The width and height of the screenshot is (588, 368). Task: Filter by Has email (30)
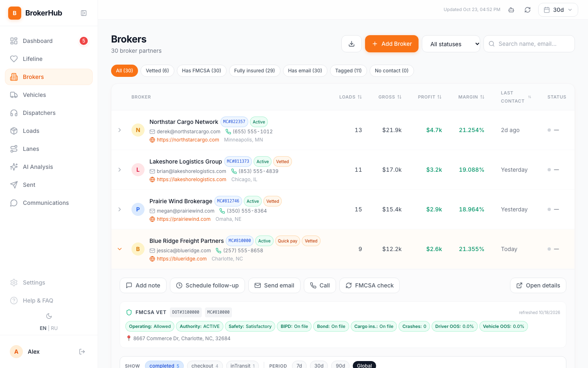click(x=305, y=71)
